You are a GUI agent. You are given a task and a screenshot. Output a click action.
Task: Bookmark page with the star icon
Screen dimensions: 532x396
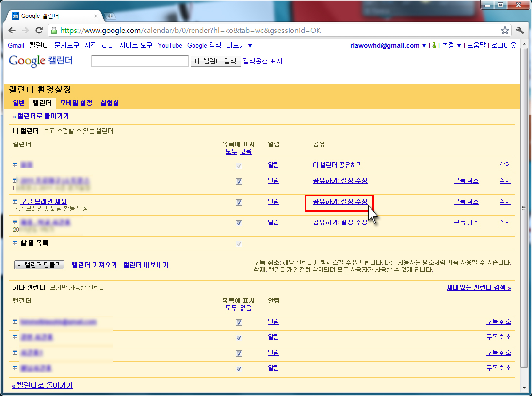coord(505,30)
